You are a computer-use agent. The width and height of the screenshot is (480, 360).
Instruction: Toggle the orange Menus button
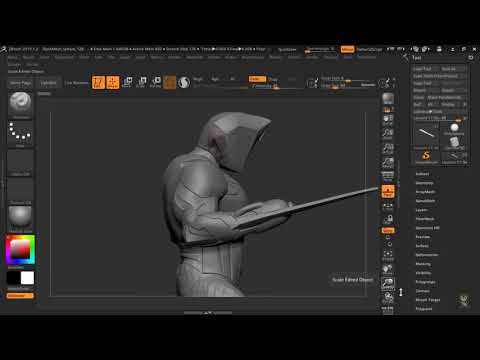(x=347, y=49)
